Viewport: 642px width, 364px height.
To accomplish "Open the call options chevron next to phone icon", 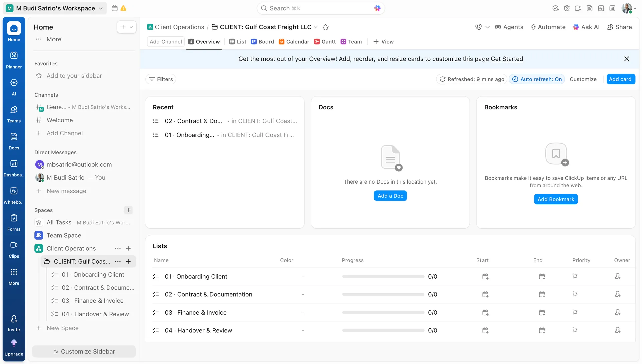I will pos(488,27).
